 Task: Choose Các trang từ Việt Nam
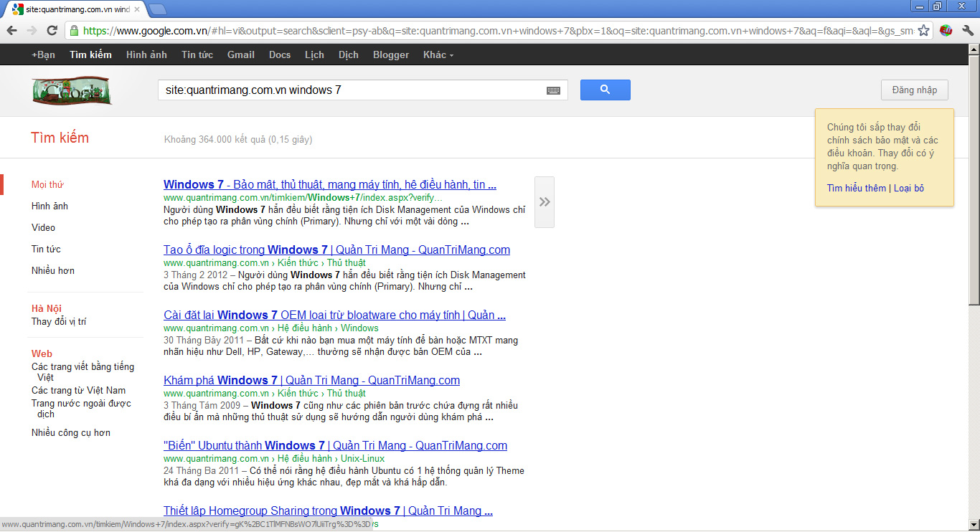tap(78, 390)
